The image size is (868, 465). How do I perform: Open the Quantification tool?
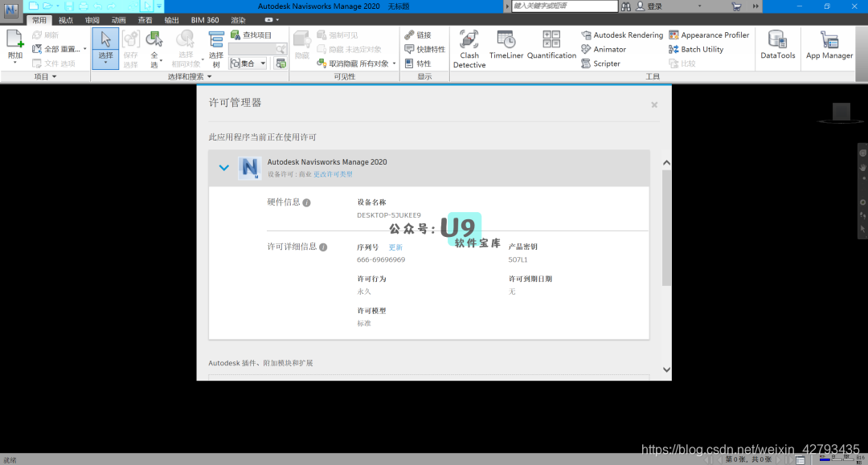(x=551, y=45)
